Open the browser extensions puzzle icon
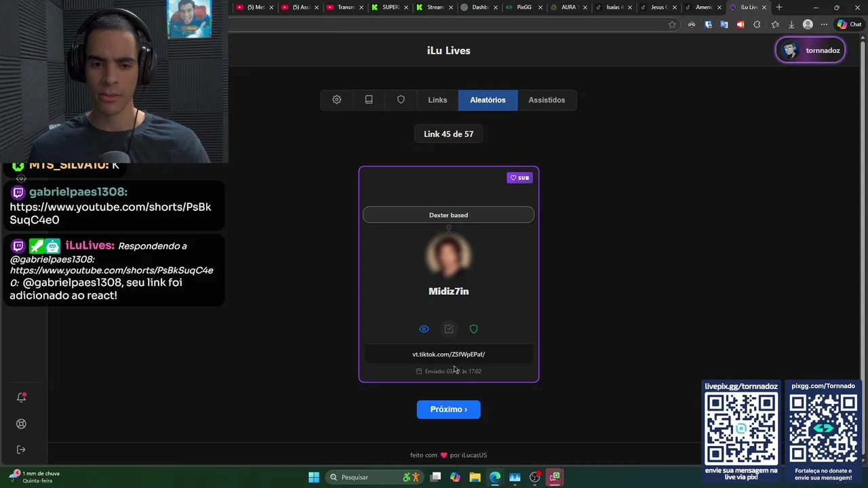This screenshot has height=488, width=868. (757, 24)
